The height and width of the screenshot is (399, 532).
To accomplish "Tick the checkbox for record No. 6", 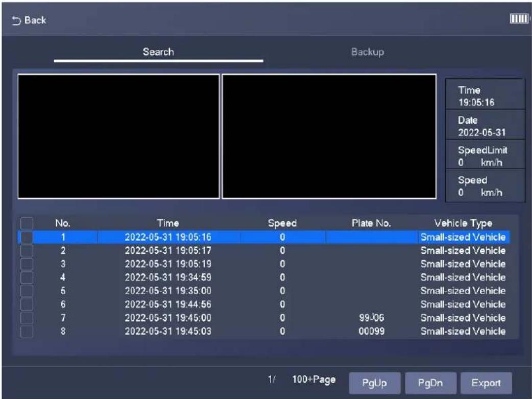I will [27, 304].
